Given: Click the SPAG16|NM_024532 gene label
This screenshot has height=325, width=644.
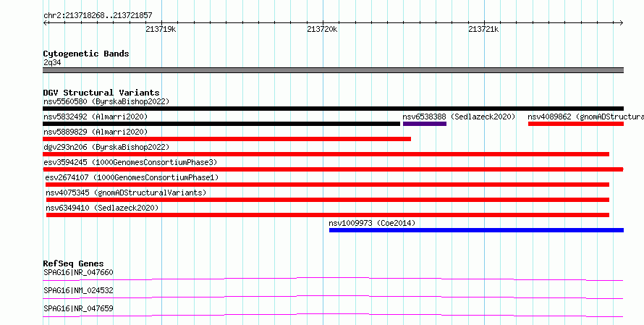Looking at the screenshot, I should [x=78, y=290].
